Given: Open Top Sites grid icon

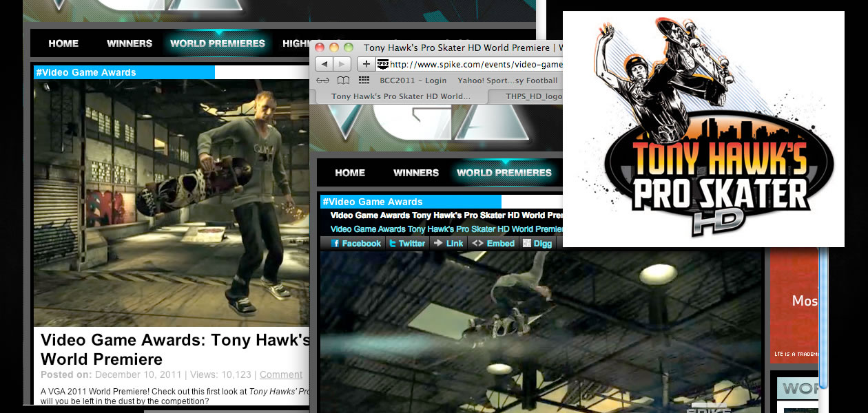Looking at the screenshot, I should point(363,81).
